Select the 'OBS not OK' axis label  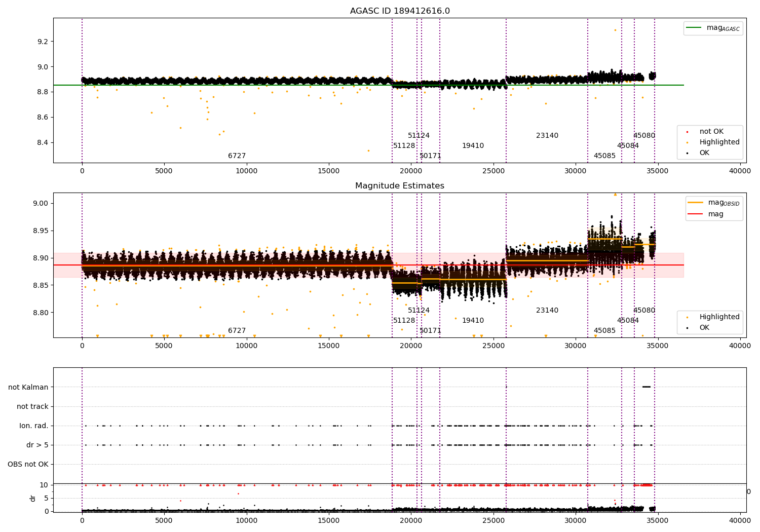point(28,465)
